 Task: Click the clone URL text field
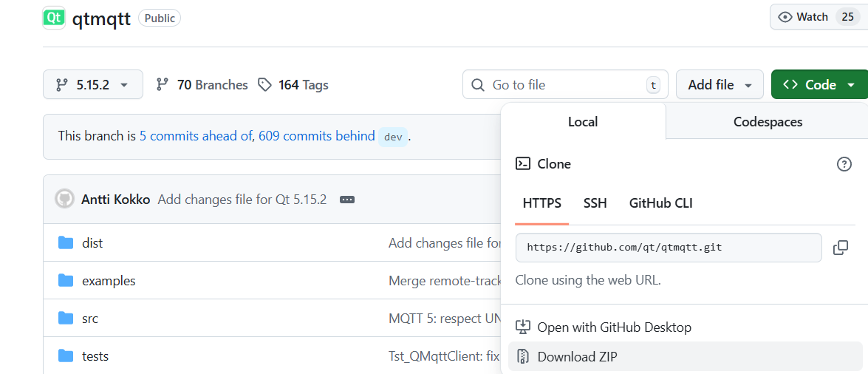pos(669,247)
